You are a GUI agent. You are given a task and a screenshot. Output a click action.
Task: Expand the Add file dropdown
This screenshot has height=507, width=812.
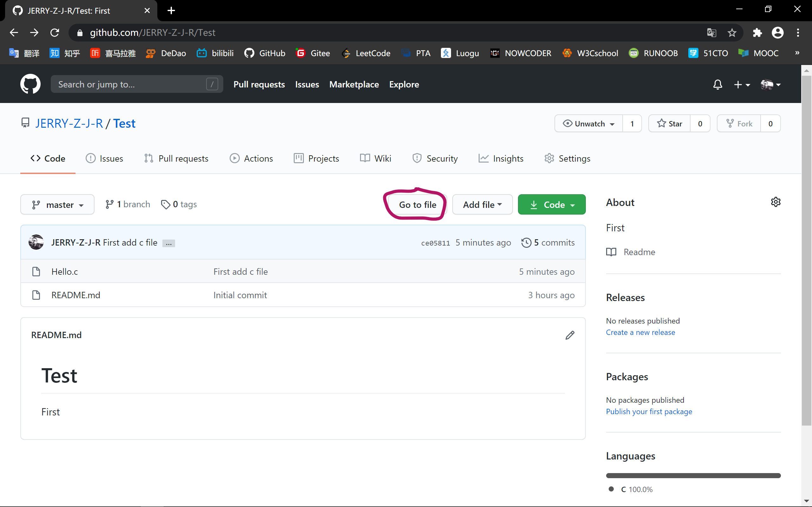[x=482, y=205]
